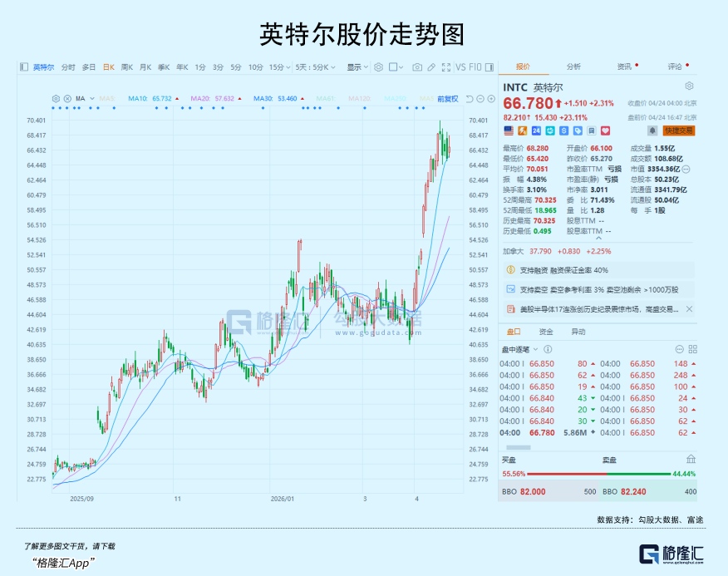The image size is (728, 576).
Task: Open the 显示 display dropdown
Action: click(357, 67)
